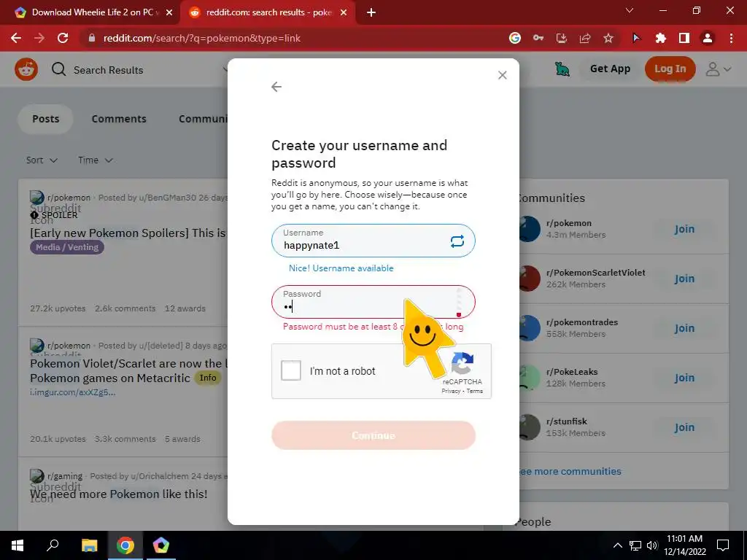Screen dimensions: 747x560
Task: Click the Reddit logo icon
Action: tap(26, 69)
